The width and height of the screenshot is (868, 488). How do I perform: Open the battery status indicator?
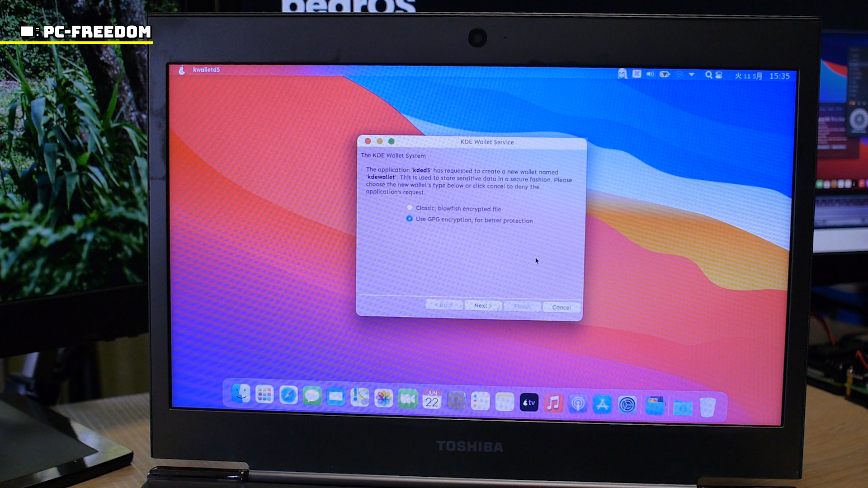click(x=665, y=74)
